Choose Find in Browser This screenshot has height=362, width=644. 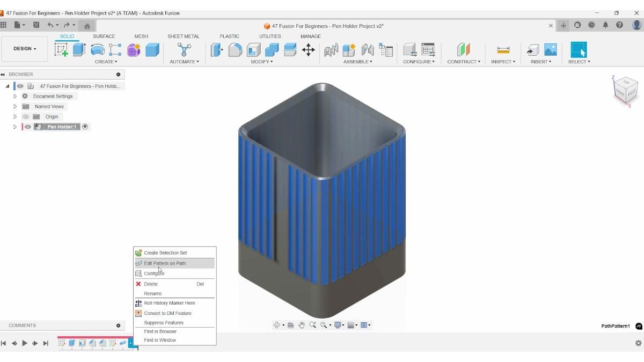(175, 331)
